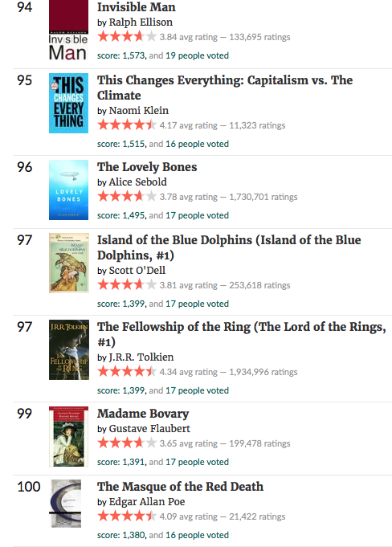Image resolution: width=392 pixels, height=547 pixels.
Task: Open The Lovely Bones cover image
Action: 68,190
